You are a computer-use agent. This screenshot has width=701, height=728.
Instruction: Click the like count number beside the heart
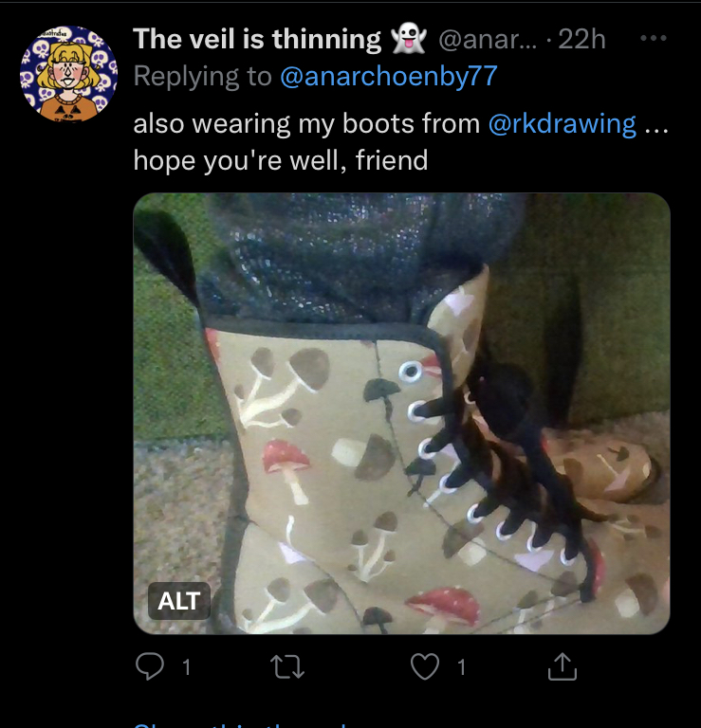(461, 667)
